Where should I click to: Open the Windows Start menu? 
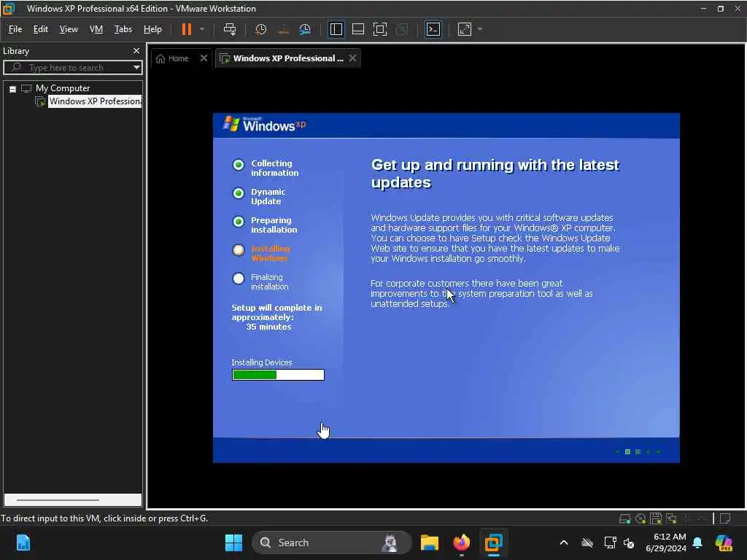(233, 542)
